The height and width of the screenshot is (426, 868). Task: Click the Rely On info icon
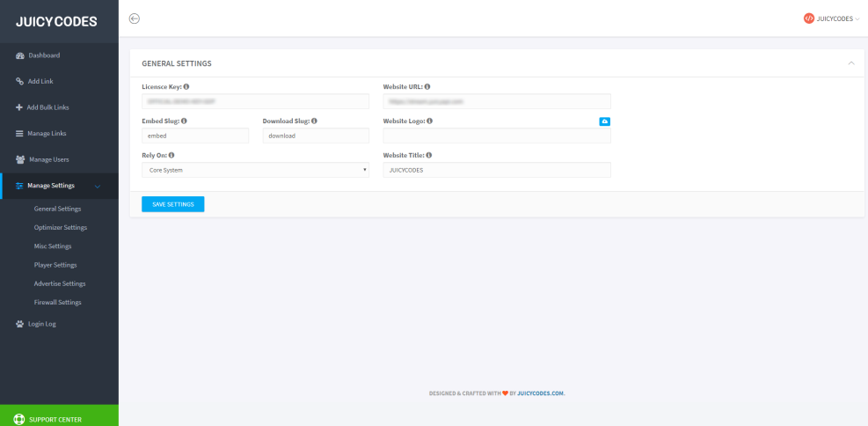[172, 155]
